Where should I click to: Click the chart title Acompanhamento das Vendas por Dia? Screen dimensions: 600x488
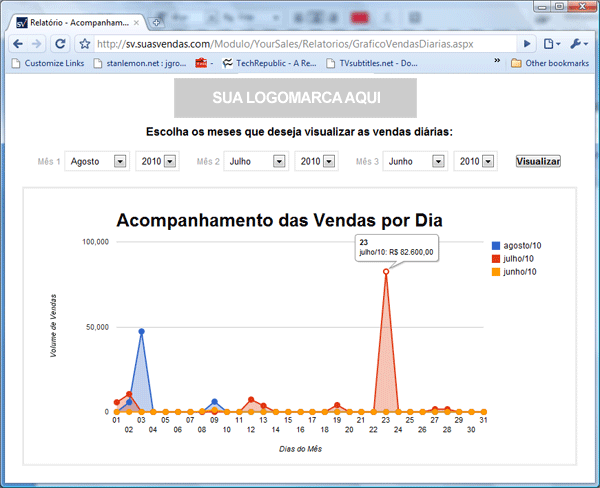tap(280, 220)
